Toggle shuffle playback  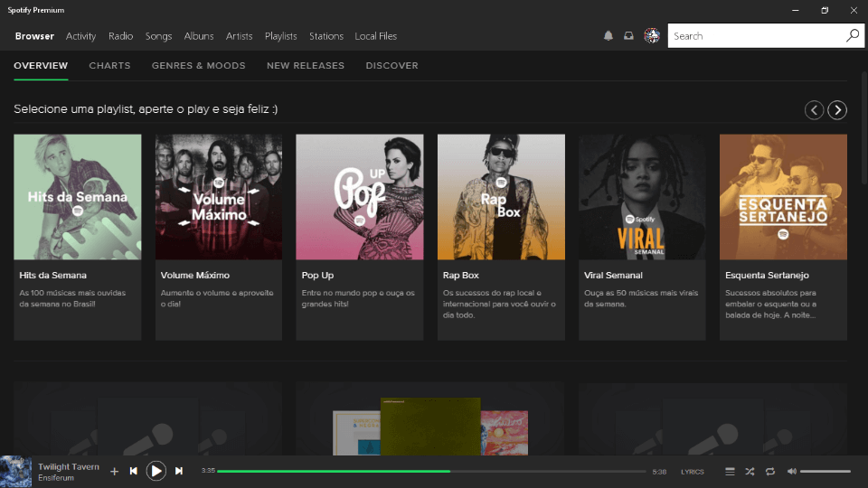point(750,472)
